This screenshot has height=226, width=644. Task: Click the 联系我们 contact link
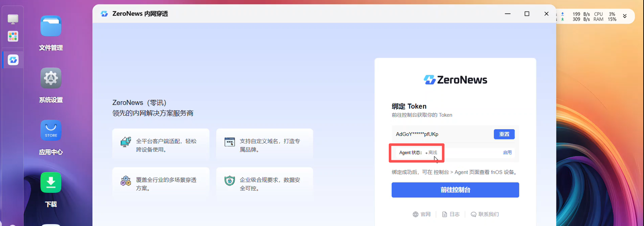click(484, 214)
